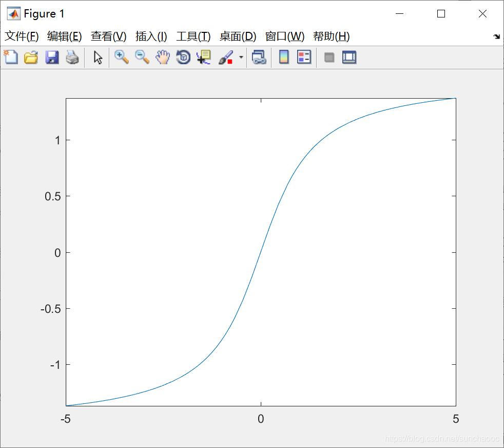Click the y-axis tick label 0 left of the plot
This screenshot has height=448, width=504.
tap(57, 253)
